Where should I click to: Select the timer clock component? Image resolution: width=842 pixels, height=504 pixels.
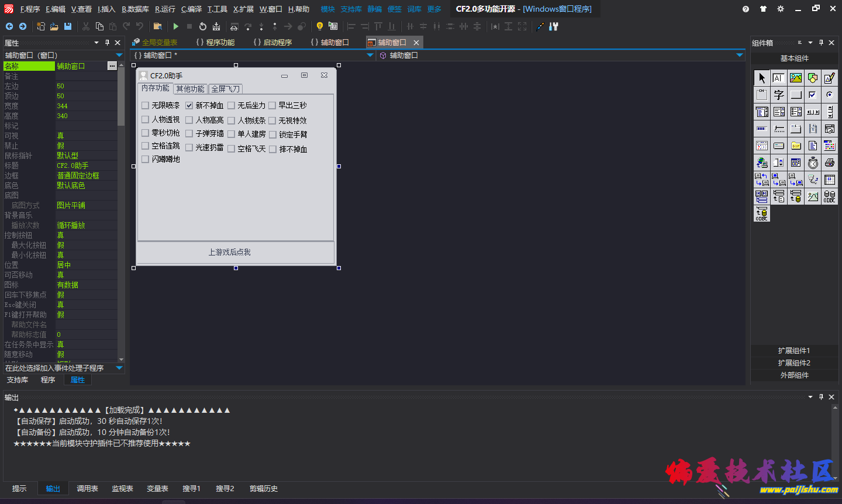813,163
